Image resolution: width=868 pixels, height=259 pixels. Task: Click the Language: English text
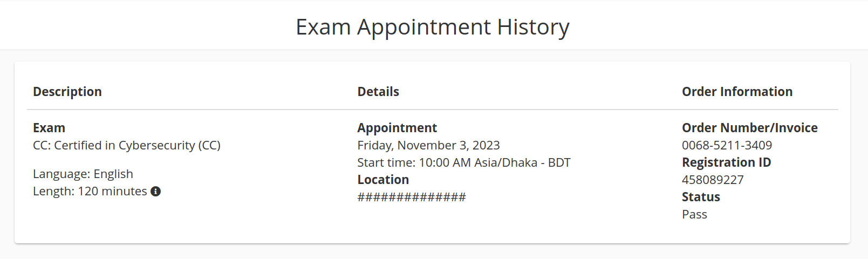click(83, 174)
